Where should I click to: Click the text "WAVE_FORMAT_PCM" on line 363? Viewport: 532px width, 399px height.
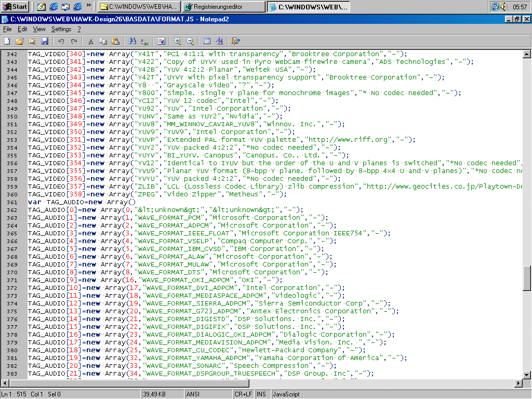pyautogui.click(x=170, y=218)
